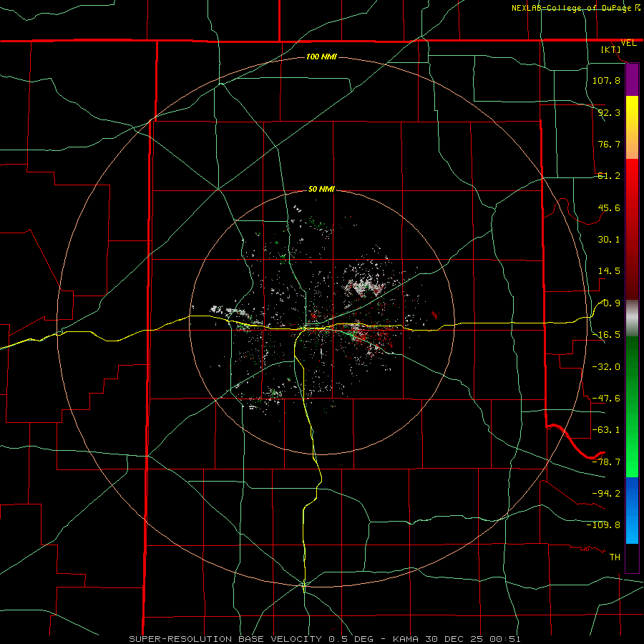Viewport: 644px width, 644px height.
Task: Pick the purple band on velocity color bar
Action: pyautogui.click(x=632, y=79)
